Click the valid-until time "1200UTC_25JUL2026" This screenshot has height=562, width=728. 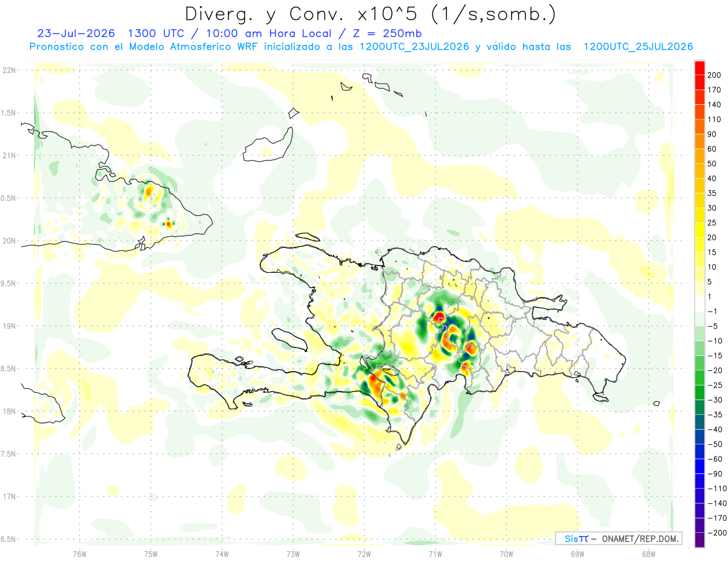[638, 47]
